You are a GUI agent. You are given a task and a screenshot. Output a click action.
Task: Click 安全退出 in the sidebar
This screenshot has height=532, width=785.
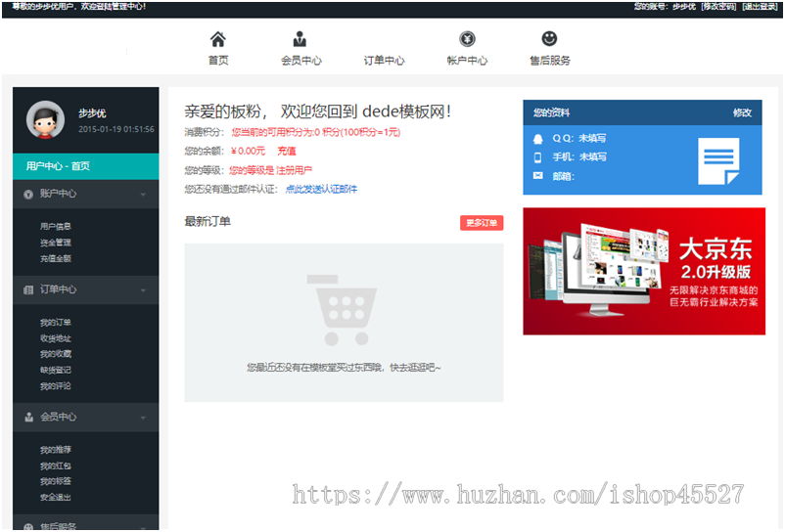pyautogui.click(x=56, y=498)
